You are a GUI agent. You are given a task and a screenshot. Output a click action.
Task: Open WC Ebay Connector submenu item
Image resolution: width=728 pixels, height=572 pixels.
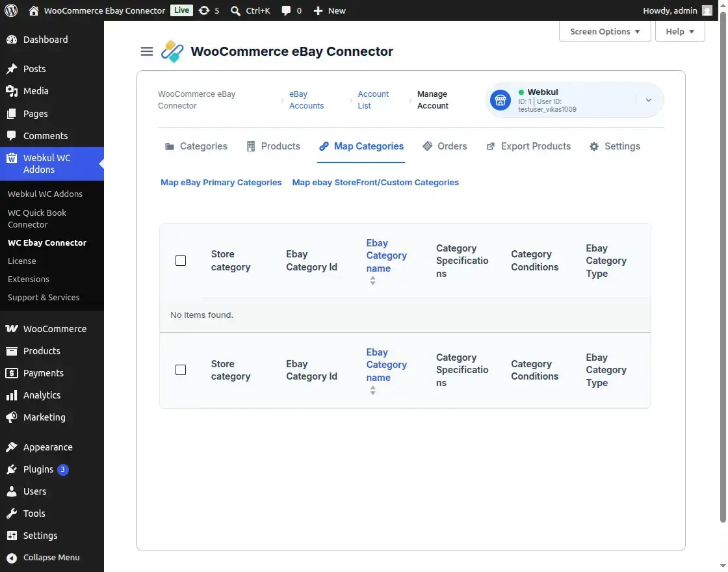pos(47,242)
